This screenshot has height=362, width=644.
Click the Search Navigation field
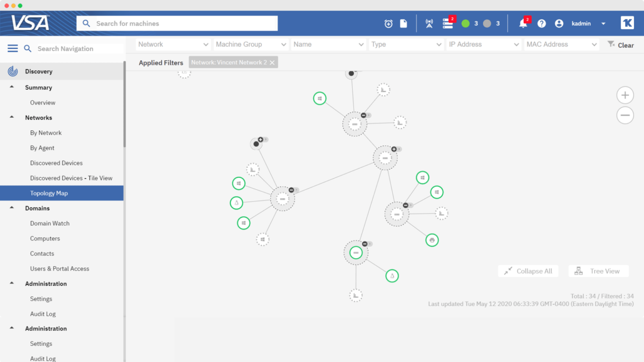tap(80, 49)
